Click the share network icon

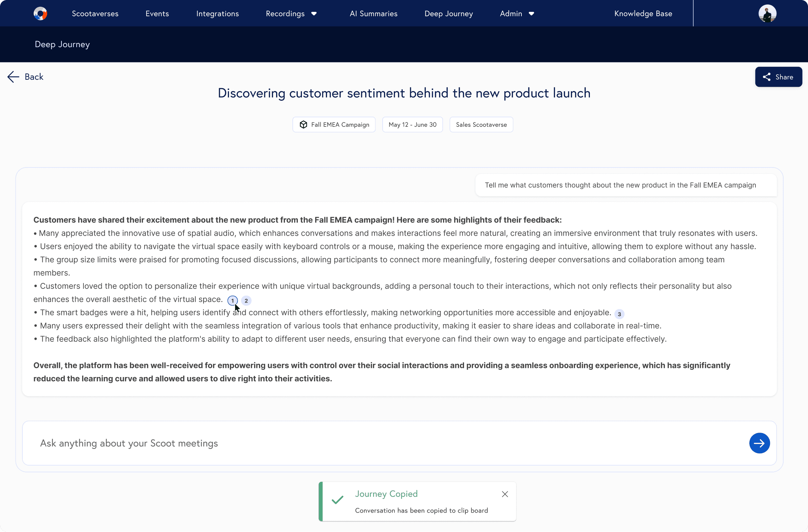(767, 77)
